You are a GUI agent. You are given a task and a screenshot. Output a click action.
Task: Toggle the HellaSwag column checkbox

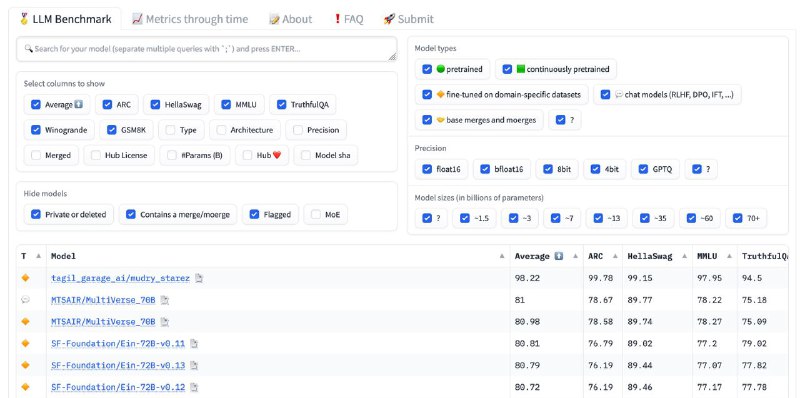point(155,105)
